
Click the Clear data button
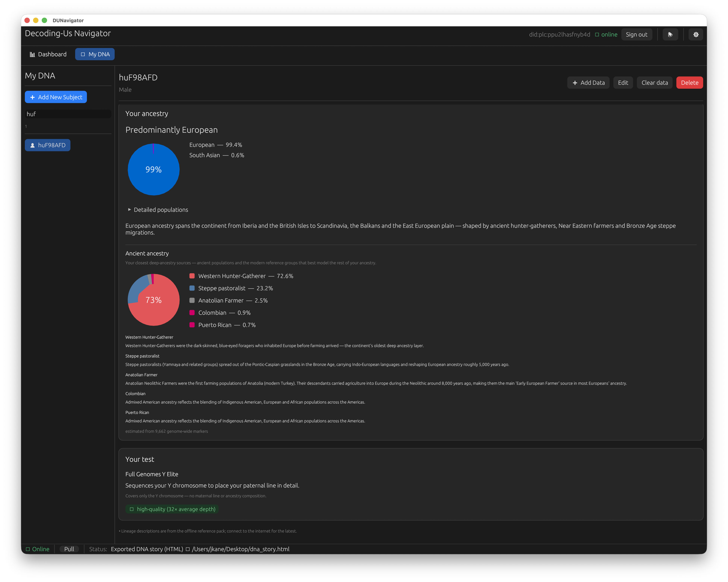coord(654,83)
